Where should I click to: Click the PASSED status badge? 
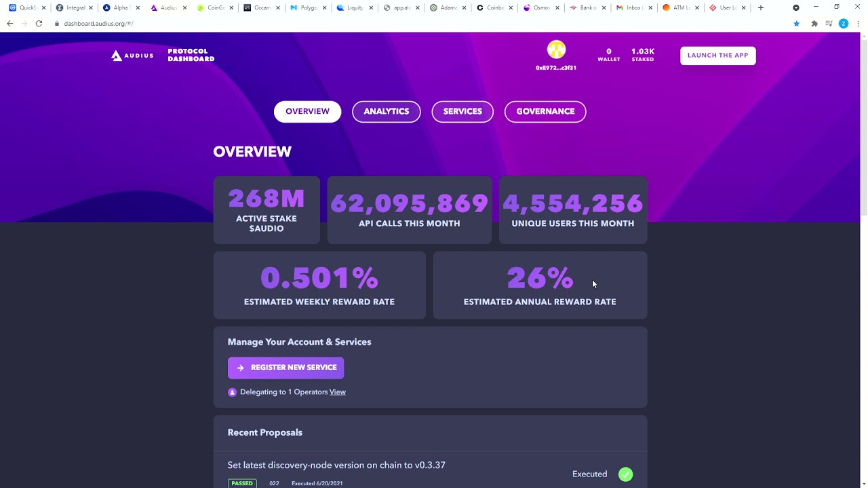click(x=242, y=483)
